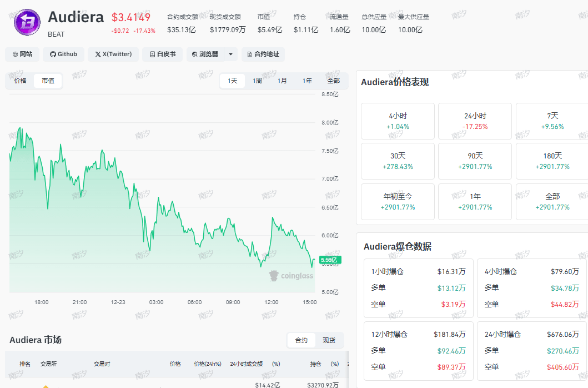The height and width of the screenshot is (388, 588).
Task: Click the 浏览器 explorer button
Action: pos(205,54)
